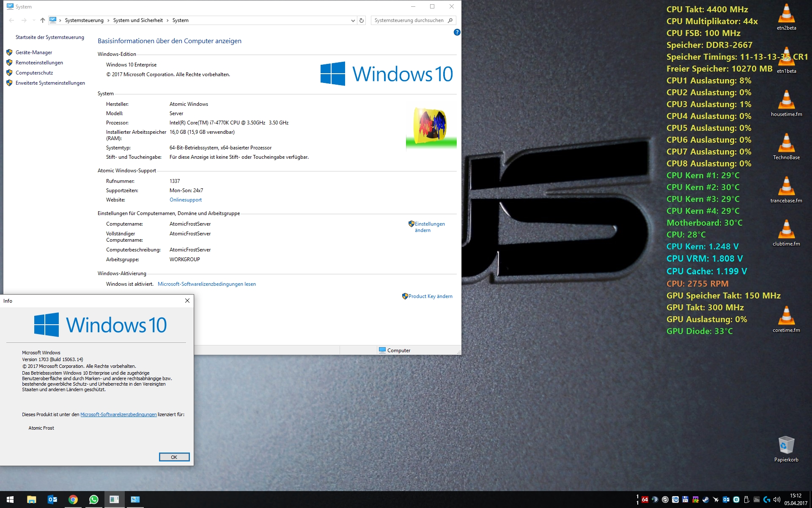Click the blue help question mark icon
812x508 pixels.
pyautogui.click(x=457, y=32)
